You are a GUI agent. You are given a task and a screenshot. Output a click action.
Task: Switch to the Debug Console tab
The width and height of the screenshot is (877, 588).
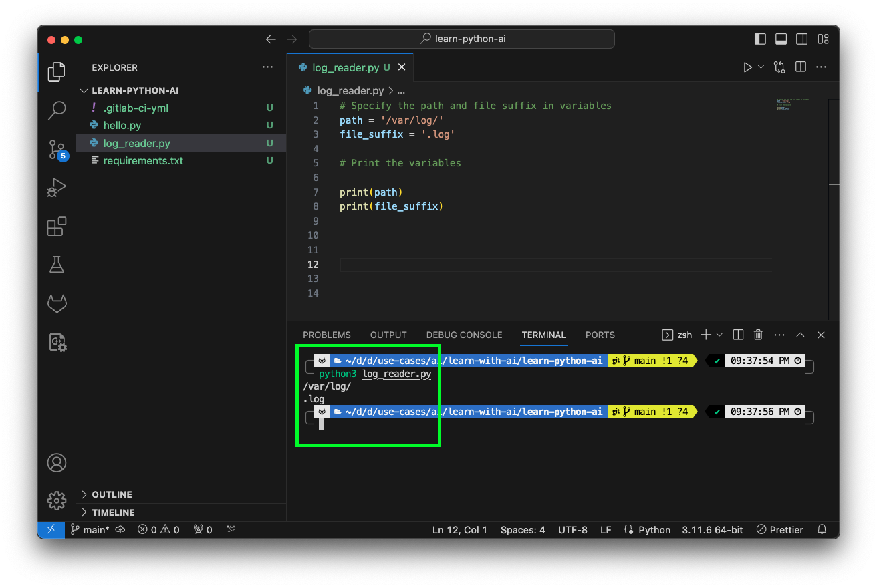click(x=464, y=335)
